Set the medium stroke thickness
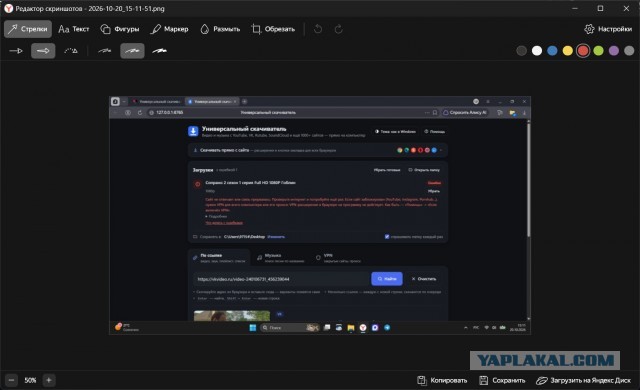640x390 pixels. tap(132, 51)
